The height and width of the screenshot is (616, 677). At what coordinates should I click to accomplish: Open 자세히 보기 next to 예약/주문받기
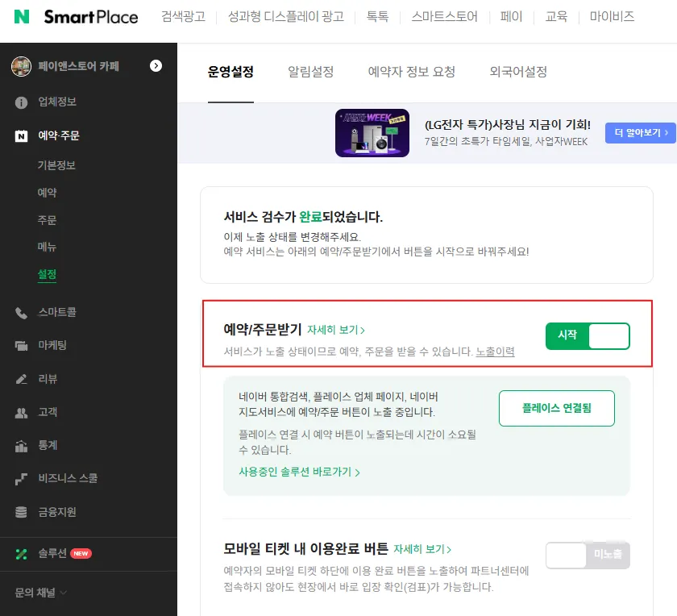pos(336,330)
